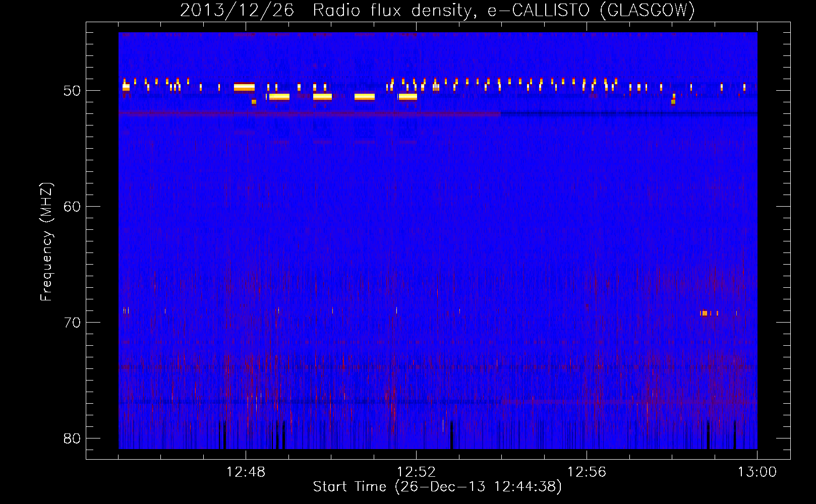Click the 'Frequency (MHZ)' axis label
Viewport: 816px width, 504px height.
(46, 242)
